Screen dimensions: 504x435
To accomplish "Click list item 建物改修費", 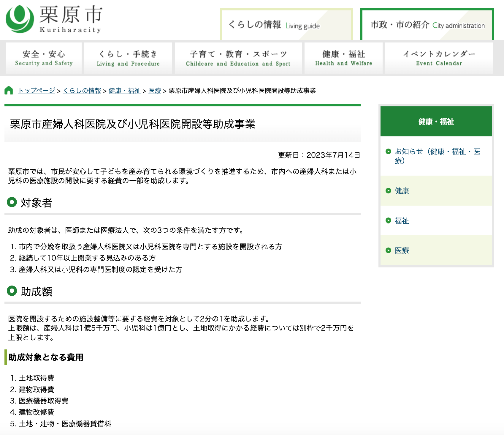I will coord(37,412).
